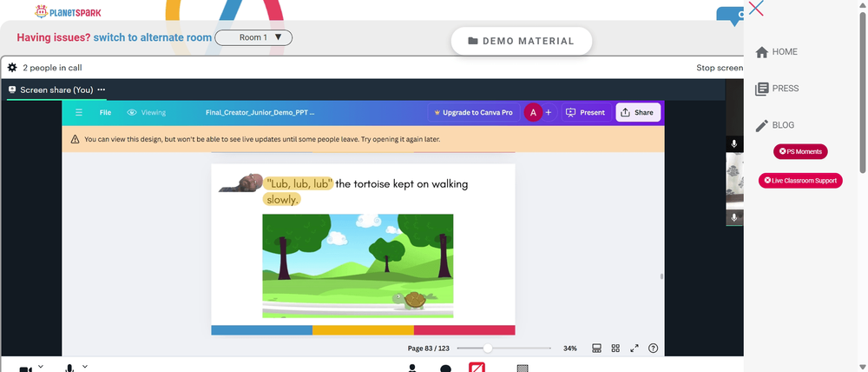Expand microphone options chevron
Image resolution: width=868 pixels, height=372 pixels.
(x=85, y=366)
